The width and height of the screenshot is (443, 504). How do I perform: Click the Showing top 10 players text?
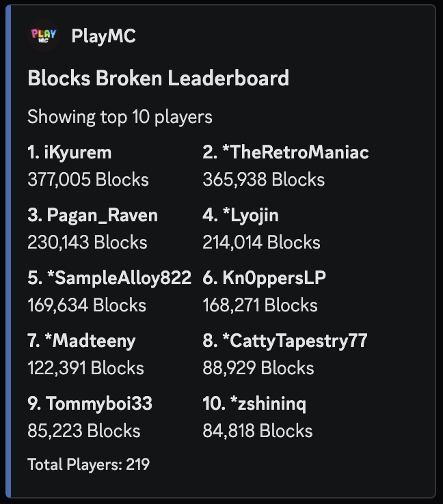click(120, 117)
